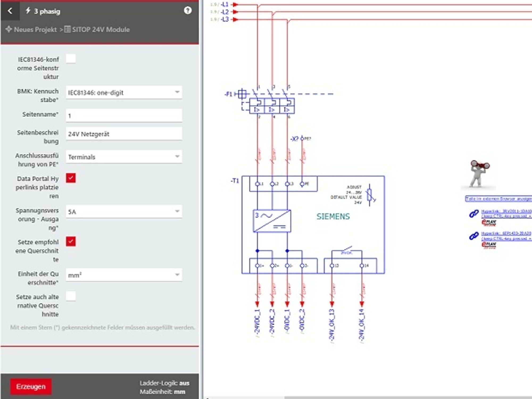Select the -T1 device tag
Viewport: 532px width, 399px height.
click(x=235, y=181)
